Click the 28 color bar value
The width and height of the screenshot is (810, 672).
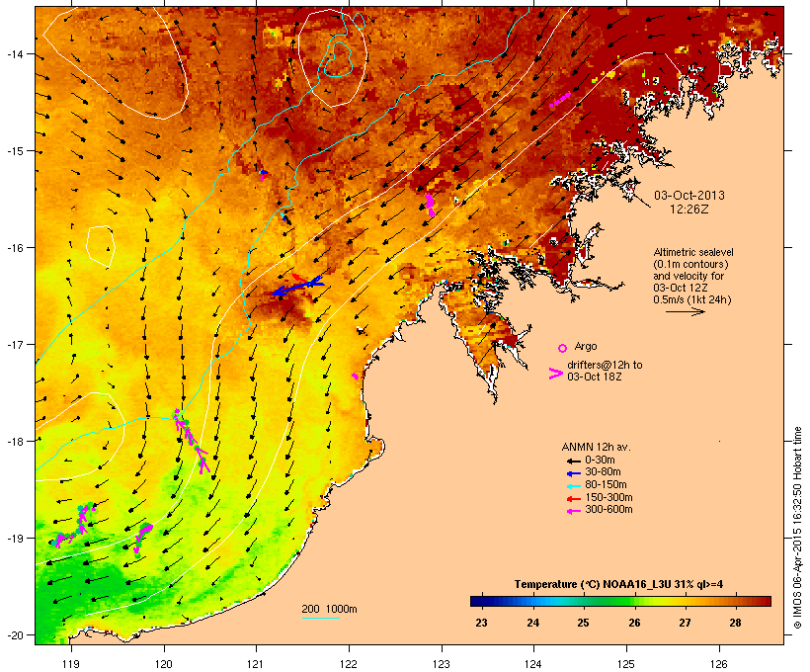pyautogui.click(x=736, y=623)
